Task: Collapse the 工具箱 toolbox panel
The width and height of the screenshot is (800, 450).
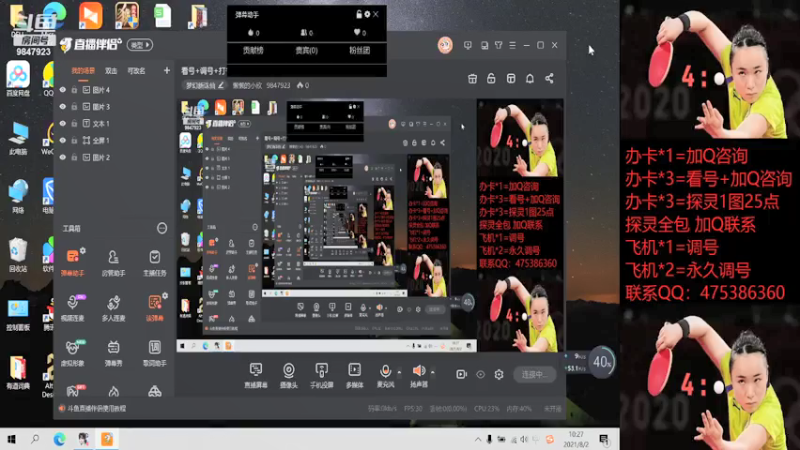Action: (x=162, y=228)
